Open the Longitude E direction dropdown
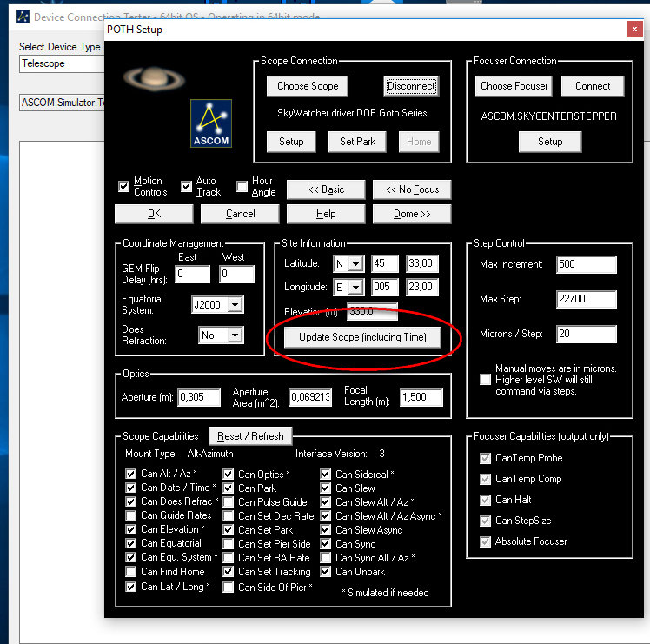The width and height of the screenshot is (650, 644). click(x=355, y=288)
